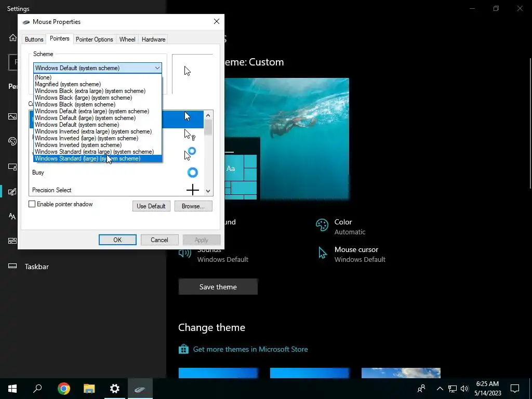Open Themes icon in Settings sidebar
Image resolution: width=532 pixels, height=399 pixels.
[12, 192]
